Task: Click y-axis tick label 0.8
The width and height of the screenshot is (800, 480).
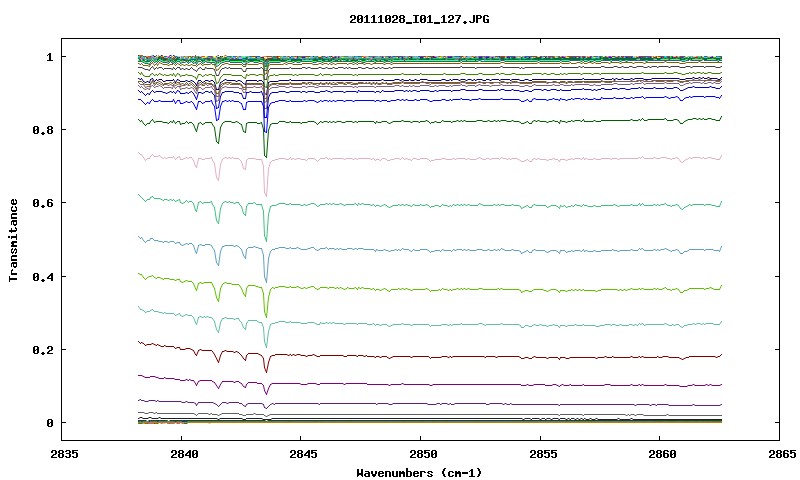Action: (42, 130)
